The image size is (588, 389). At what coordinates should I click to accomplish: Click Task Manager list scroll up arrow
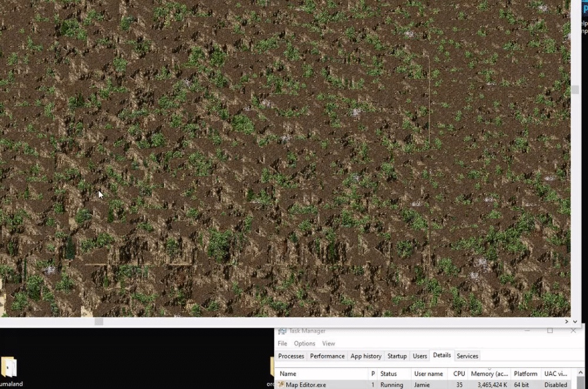tap(581, 373)
